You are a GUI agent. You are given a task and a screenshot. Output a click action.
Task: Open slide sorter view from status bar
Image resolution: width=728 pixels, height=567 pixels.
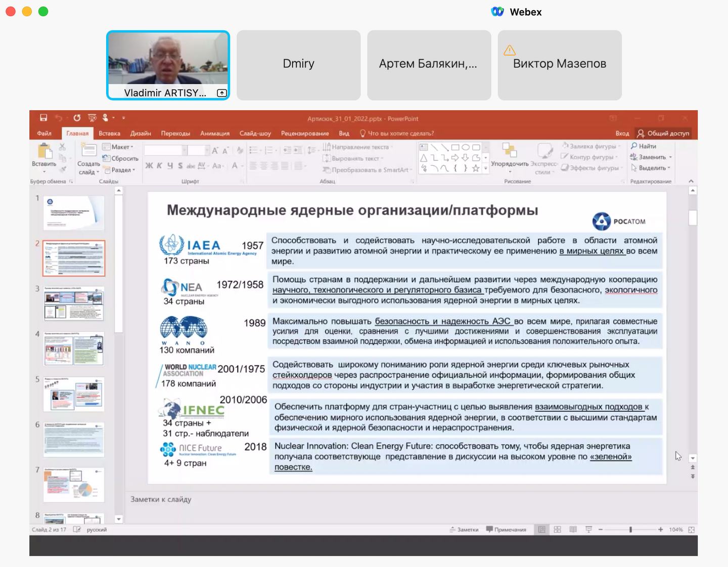pos(557,530)
